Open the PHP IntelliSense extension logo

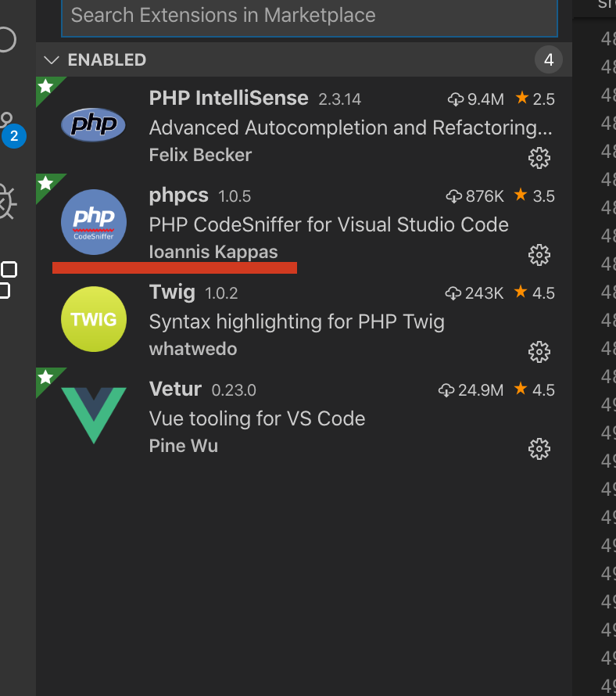(x=93, y=124)
